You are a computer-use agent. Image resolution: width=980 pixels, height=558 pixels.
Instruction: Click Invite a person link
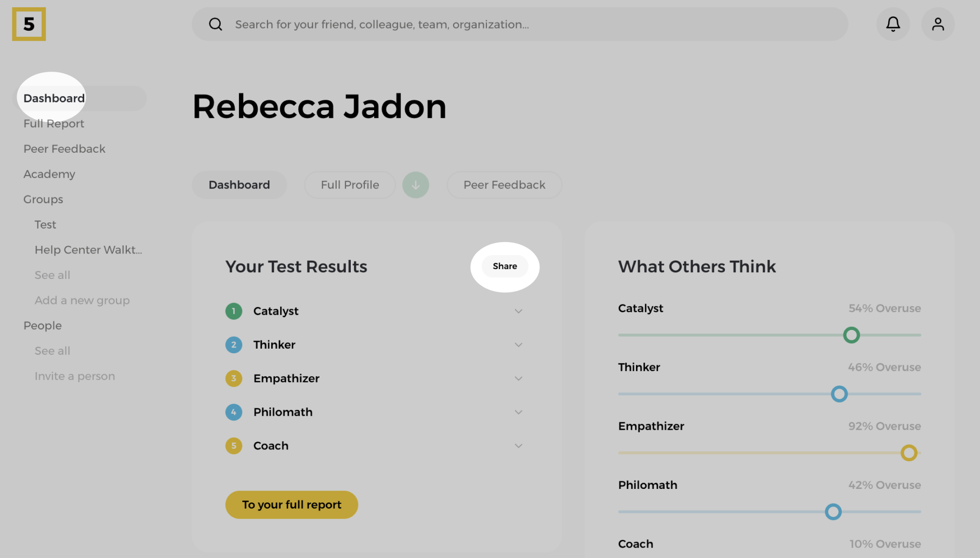[x=75, y=376]
